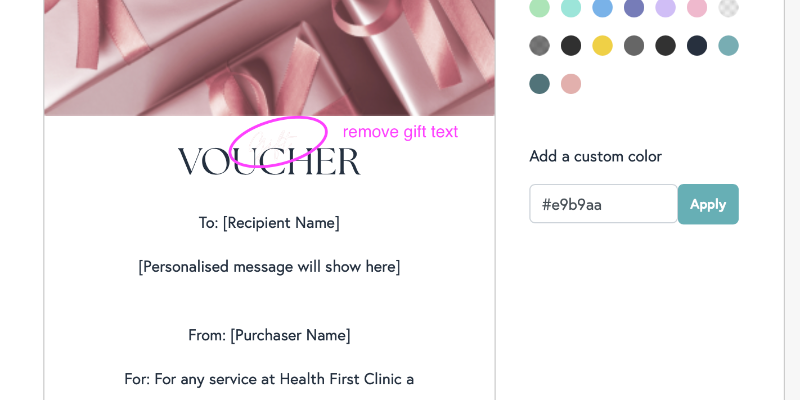Image resolution: width=800 pixels, height=400 pixels.
Task: Select the salmon pink color swatch
Action: coord(571,84)
